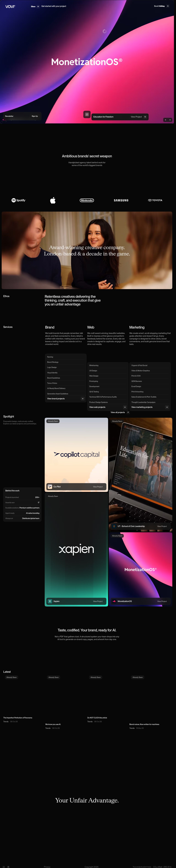Click the Apple logo
Viewport: 176px width, 868px height.
(53, 200)
